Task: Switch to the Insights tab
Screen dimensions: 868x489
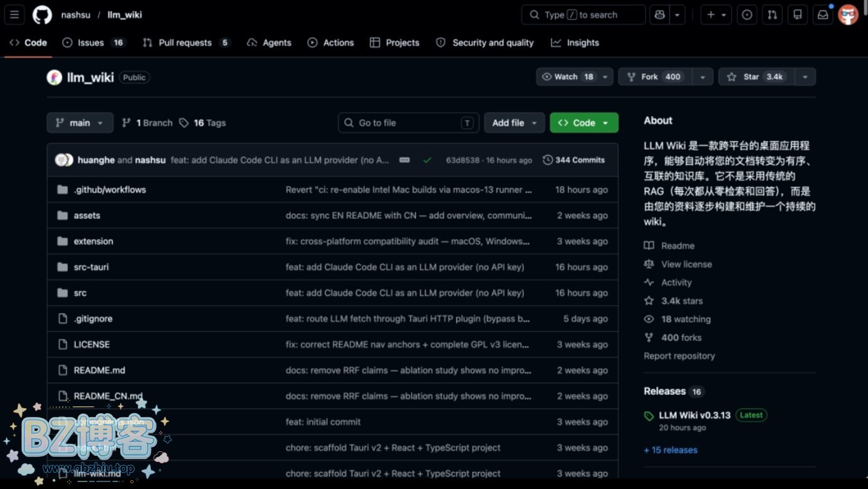Action: tap(575, 43)
